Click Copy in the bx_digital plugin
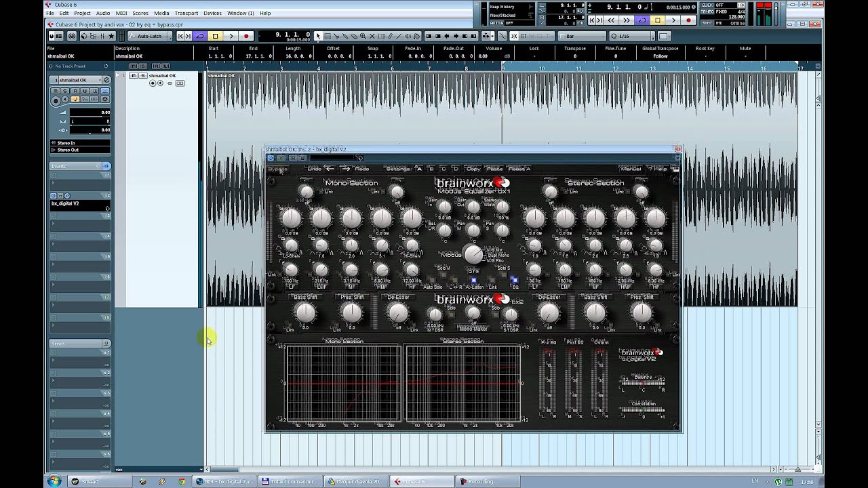Screen dimensions: 868x488 tap(473, 169)
